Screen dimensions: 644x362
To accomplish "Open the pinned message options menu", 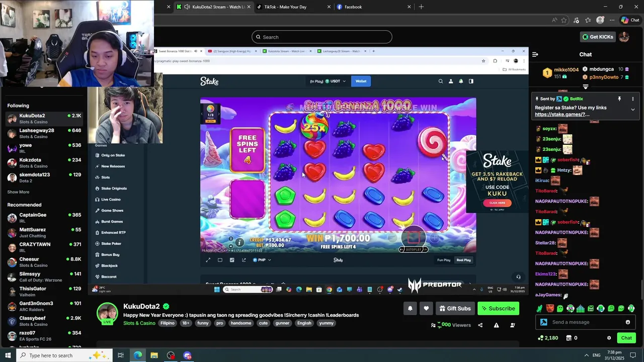I will tap(633, 99).
